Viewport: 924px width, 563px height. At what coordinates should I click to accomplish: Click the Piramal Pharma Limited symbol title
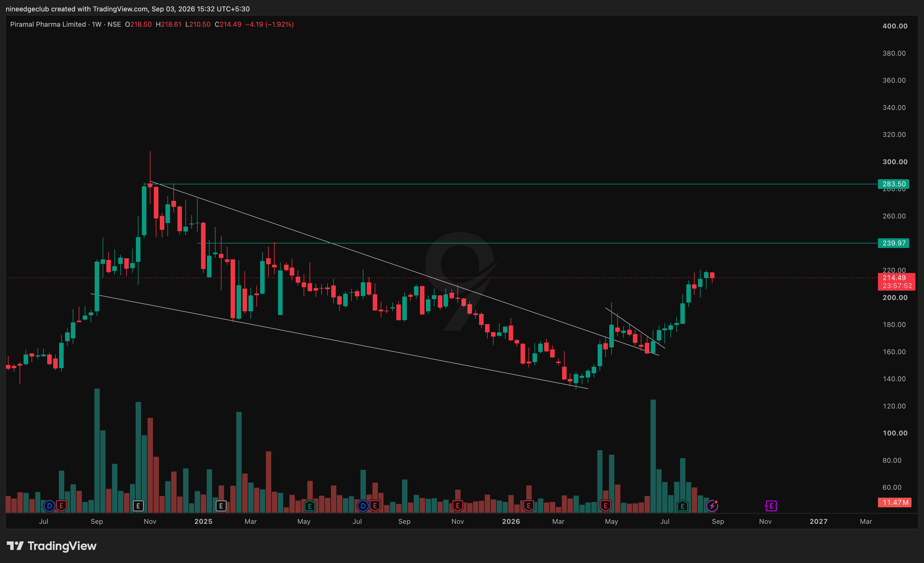pyautogui.click(x=48, y=24)
